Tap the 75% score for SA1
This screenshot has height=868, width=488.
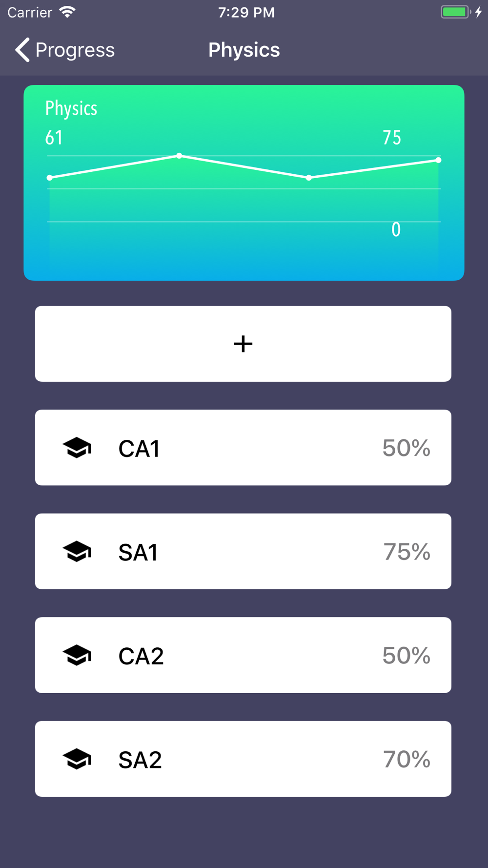pyautogui.click(x=407, y=552)
